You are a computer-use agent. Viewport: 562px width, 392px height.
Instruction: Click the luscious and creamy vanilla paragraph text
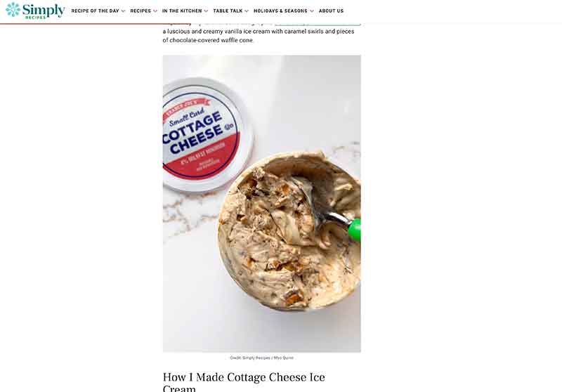pos(259,35)
